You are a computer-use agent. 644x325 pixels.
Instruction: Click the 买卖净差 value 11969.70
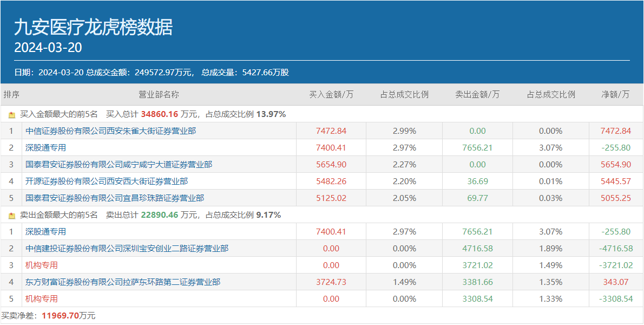(61, 316)
